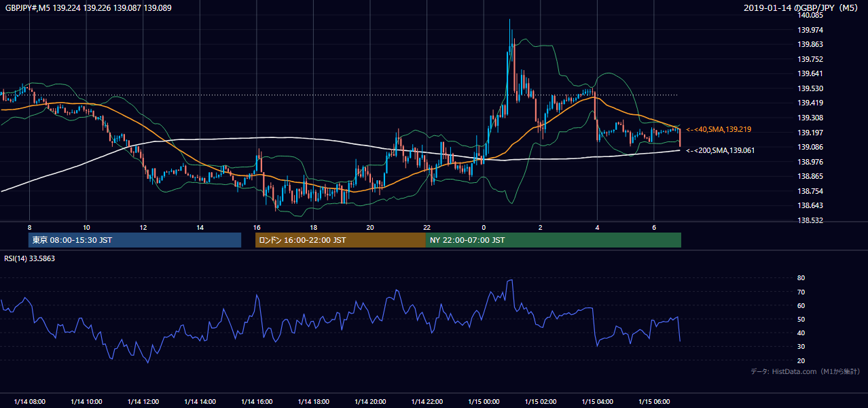Click the hour 20 tick label above session bars
The width and height of the screenshot is (868, 408).
point(370,227)
